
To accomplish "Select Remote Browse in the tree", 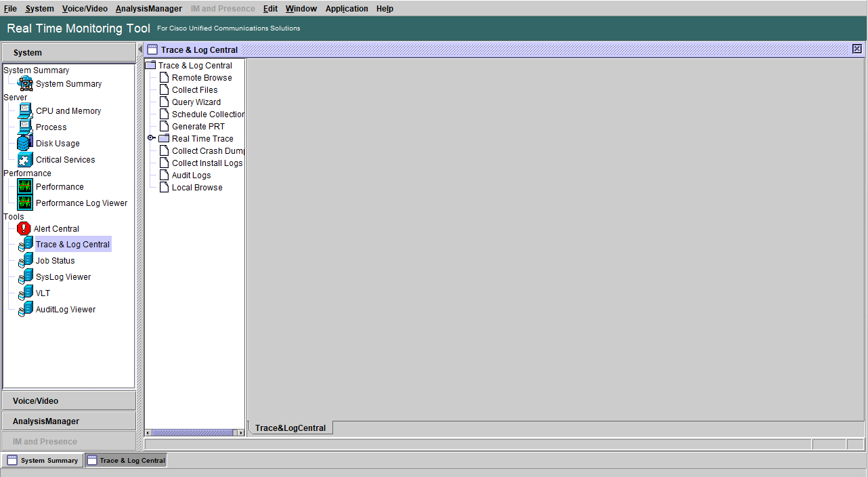I will (201, 78).
